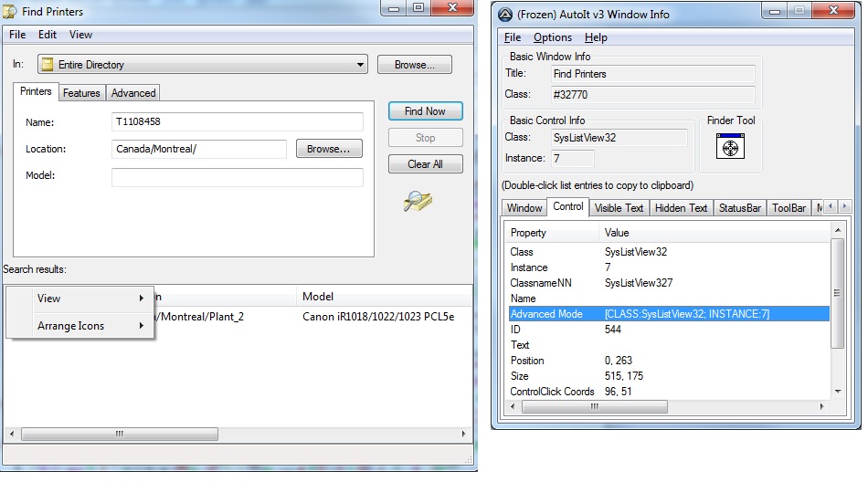Click the window Class field showing #32770
Screen dimensions: 868x503
point(652,95)
